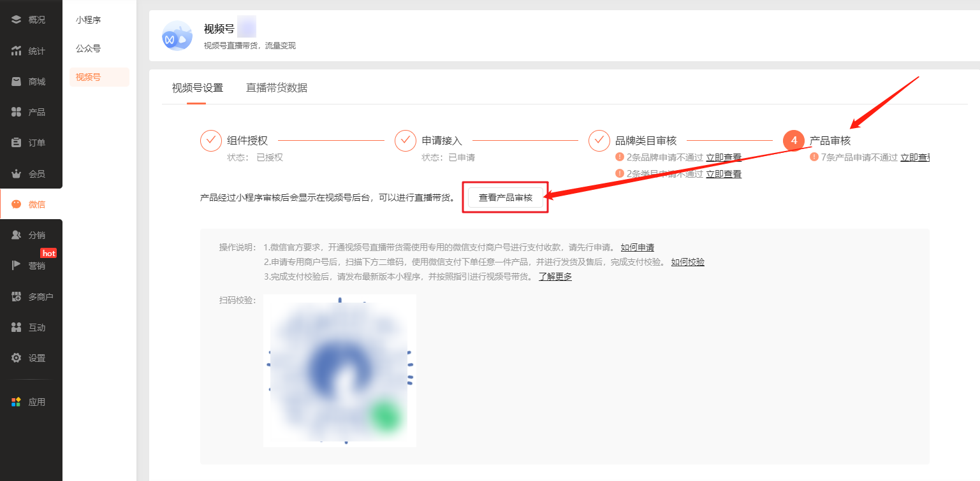Click the blurred QR code image

(x=340, y=370)
